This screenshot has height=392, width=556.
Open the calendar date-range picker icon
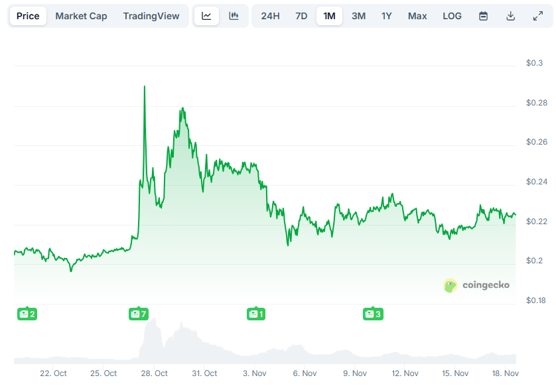coord(484,15)
